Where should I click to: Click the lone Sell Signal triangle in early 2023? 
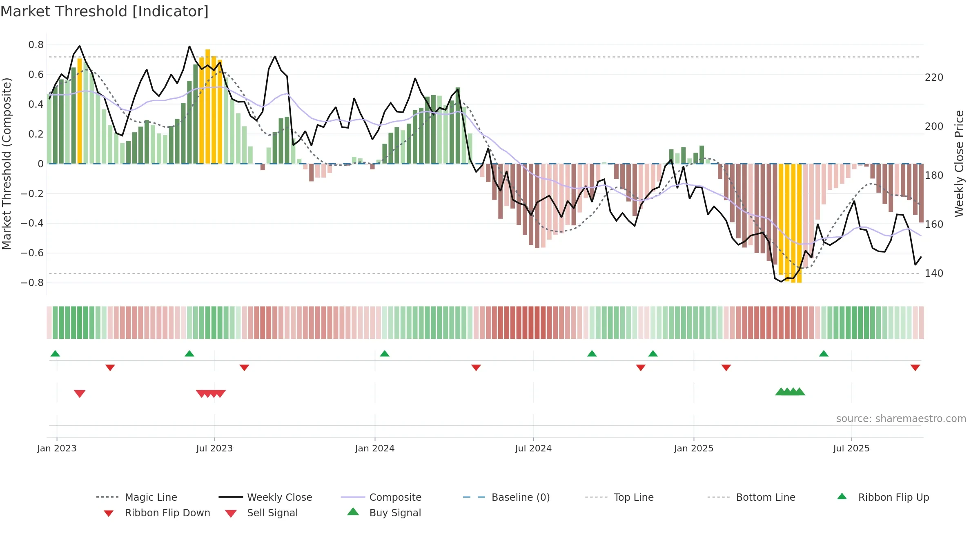click(x=80, y=394)
